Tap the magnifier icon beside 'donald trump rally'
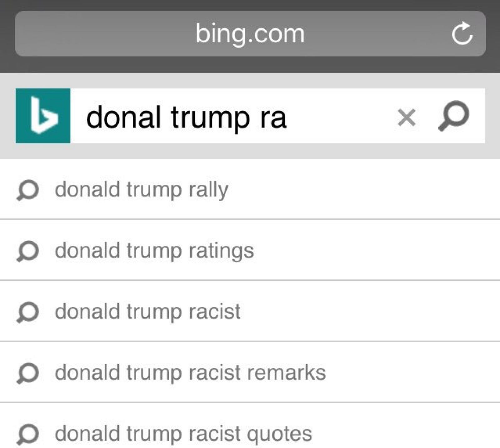 click(x=28, y=190)
